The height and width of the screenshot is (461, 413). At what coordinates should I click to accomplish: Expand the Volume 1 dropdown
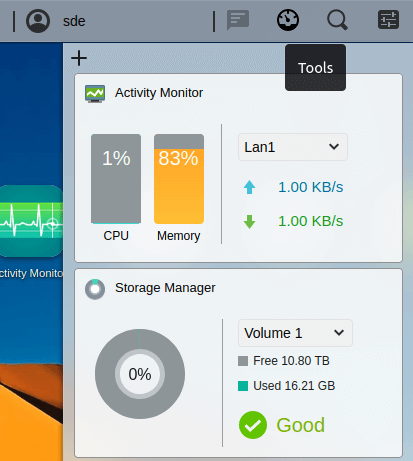[295, 333]
